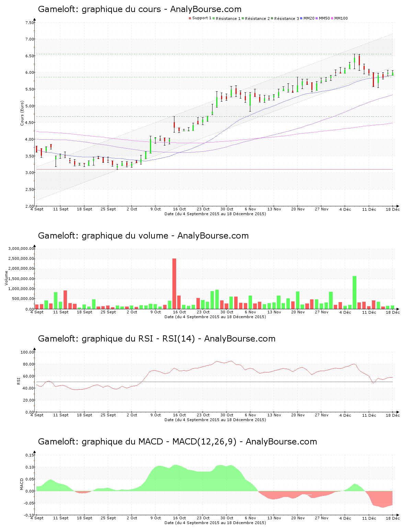Screen dimensions: 412x532
Task: Click the 'MACD' vertical axis label
Action: click(22, 484)
